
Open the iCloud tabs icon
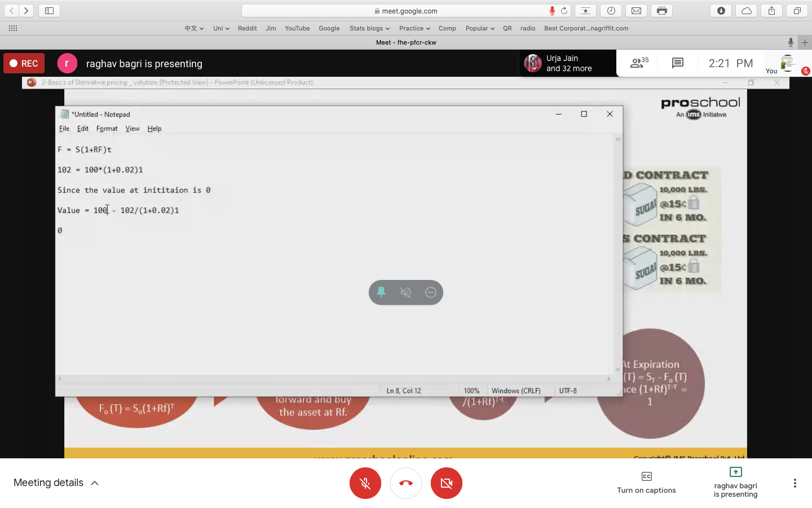(747, 11)
